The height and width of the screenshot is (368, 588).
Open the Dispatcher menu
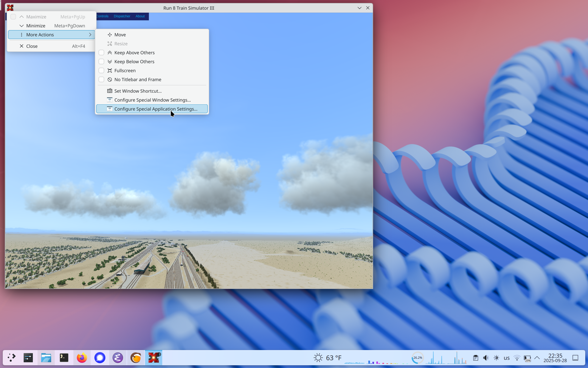[x=122, y=16]
